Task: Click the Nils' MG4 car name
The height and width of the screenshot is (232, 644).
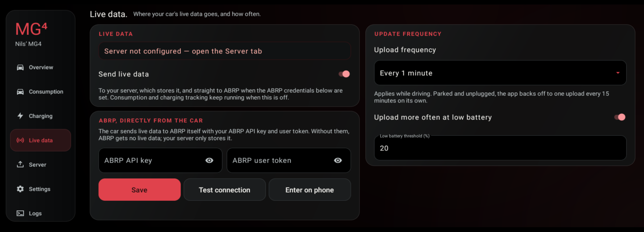Action: point(28,44)
